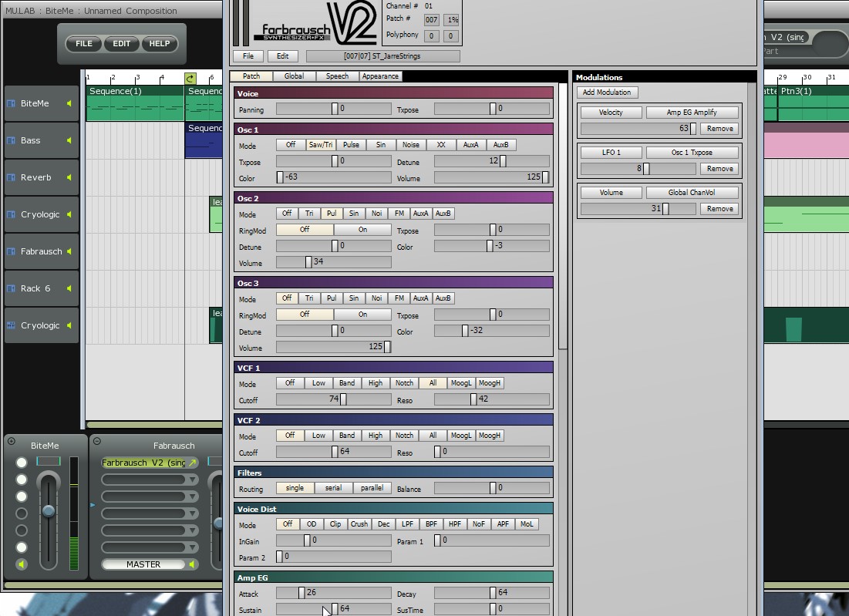Mute the Bass track with its speaker icon
This screenshot has height=616, width=849.
(69, 140)
